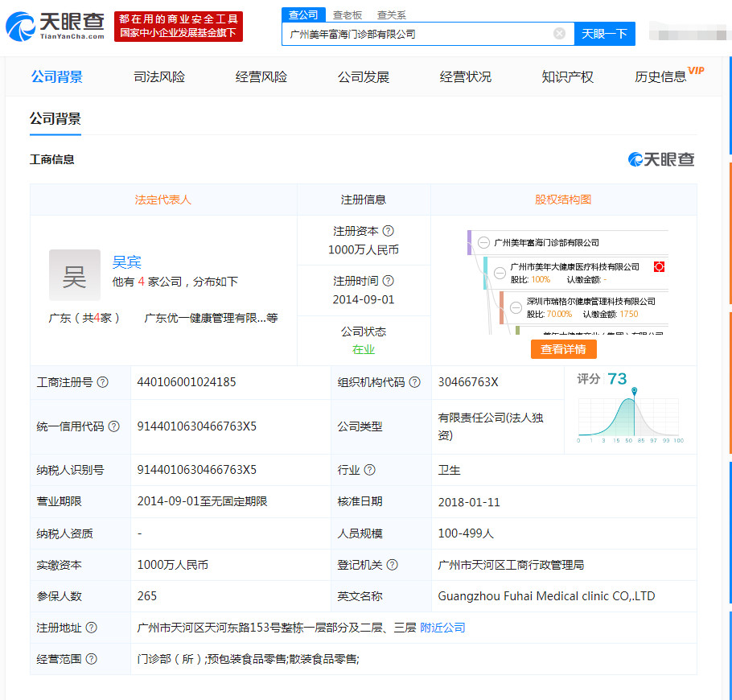This screenshot has width=732, height=700.
Task: Open the 历史信息 VIP tab
Action: tap(668, 76)
